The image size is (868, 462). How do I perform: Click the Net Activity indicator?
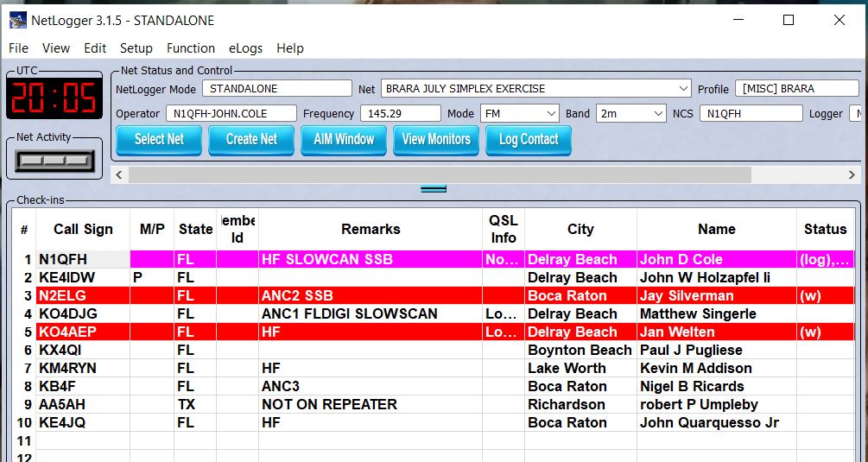[54, 160]
